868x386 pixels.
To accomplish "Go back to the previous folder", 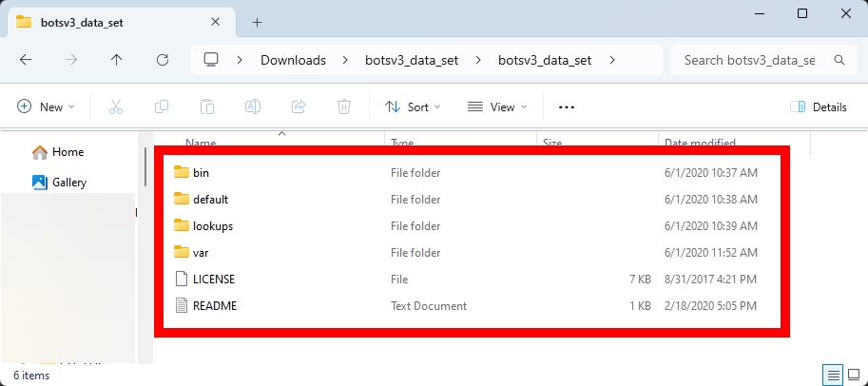I will 26,60.
